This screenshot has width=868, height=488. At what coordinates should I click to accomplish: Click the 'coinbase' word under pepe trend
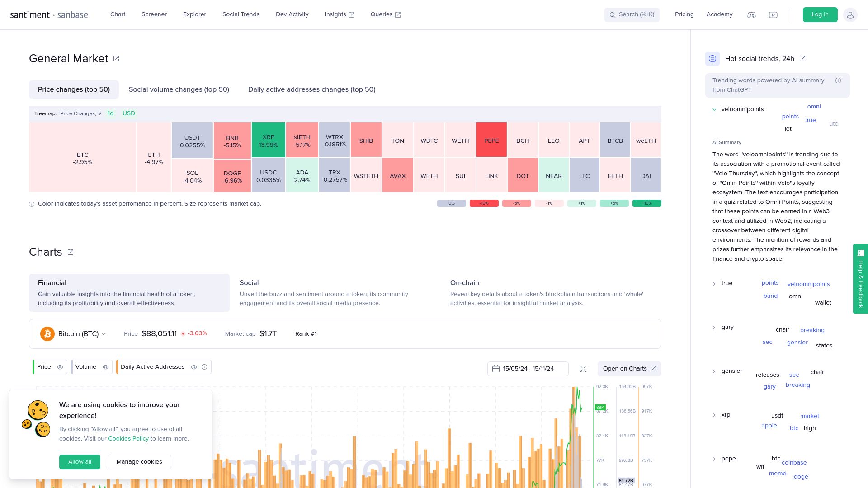pyautogui.click(x=794, y=463)
